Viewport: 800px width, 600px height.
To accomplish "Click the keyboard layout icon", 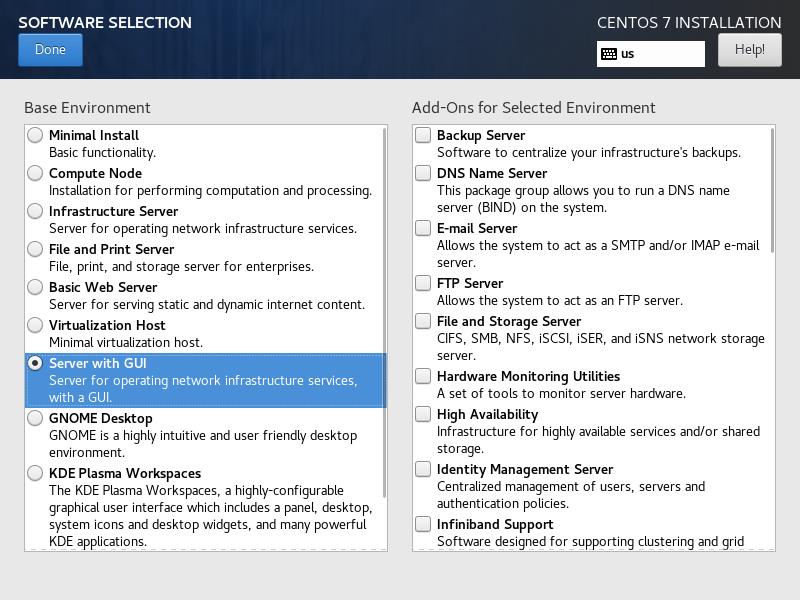I will click(609, 54).
